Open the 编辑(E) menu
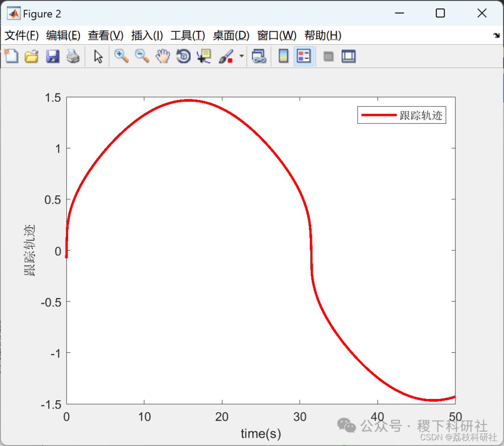This screenshot has width=504, height=446. coord(63,35)
